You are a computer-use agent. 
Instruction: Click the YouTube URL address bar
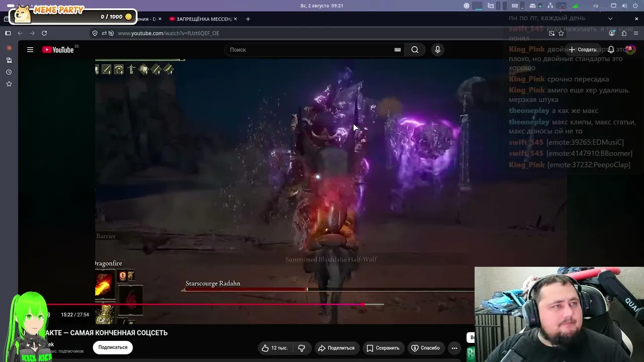pos(327,33)
